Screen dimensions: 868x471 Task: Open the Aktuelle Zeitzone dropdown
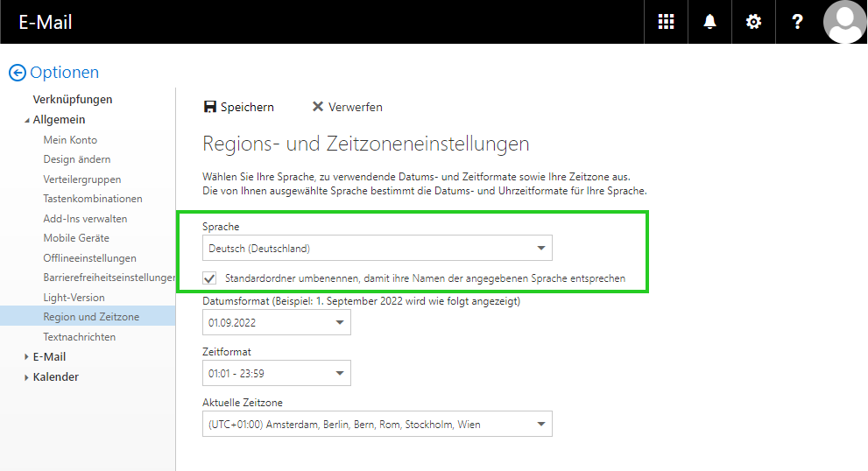377,425
